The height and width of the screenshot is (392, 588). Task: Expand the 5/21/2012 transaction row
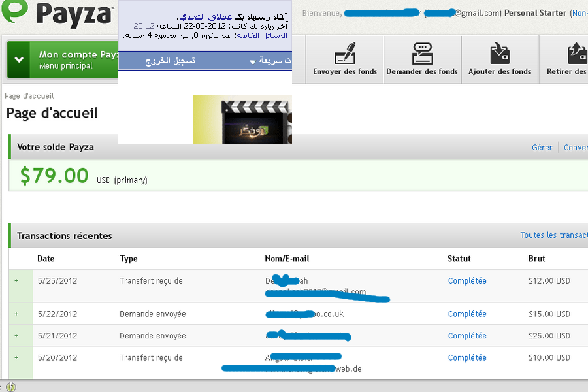(x=16, y=335)
